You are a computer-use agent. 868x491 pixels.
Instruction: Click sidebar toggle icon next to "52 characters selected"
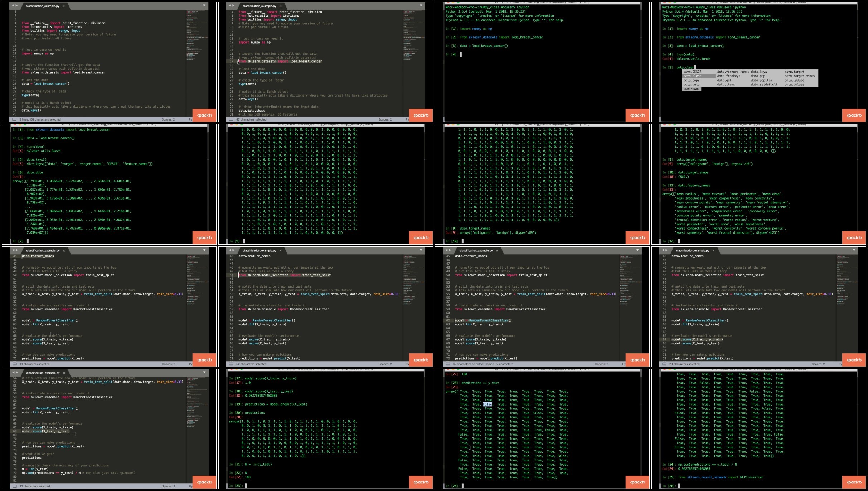(x=231, y=364)
